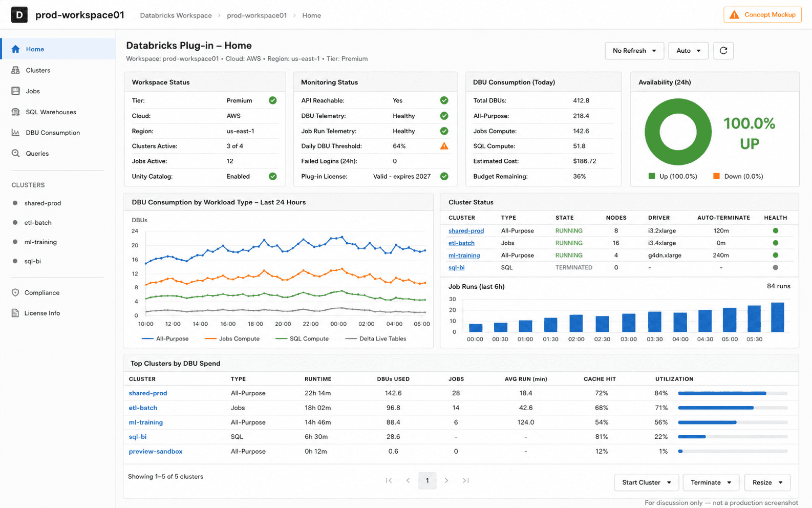The image size is (812, 508).
Task: Click the shared-prod green health dot
Action: tap(776, 231)
